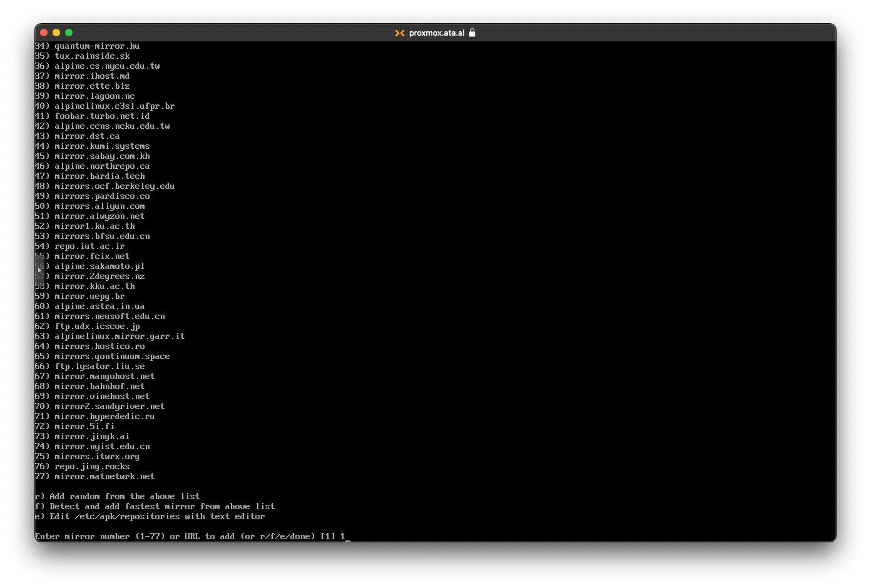Select the line 35) tux.rainside.sk
This screenshot has height=588, width=871.
coord(83,56)
